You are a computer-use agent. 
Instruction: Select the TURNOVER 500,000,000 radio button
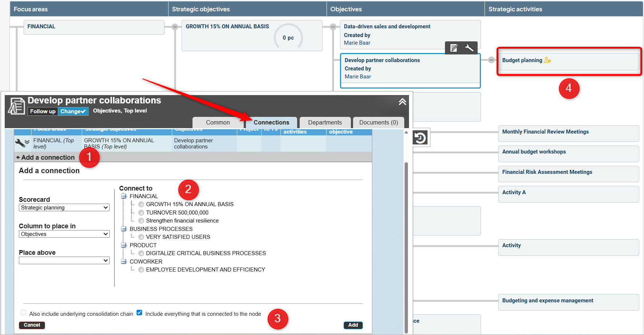click(141, 213)
